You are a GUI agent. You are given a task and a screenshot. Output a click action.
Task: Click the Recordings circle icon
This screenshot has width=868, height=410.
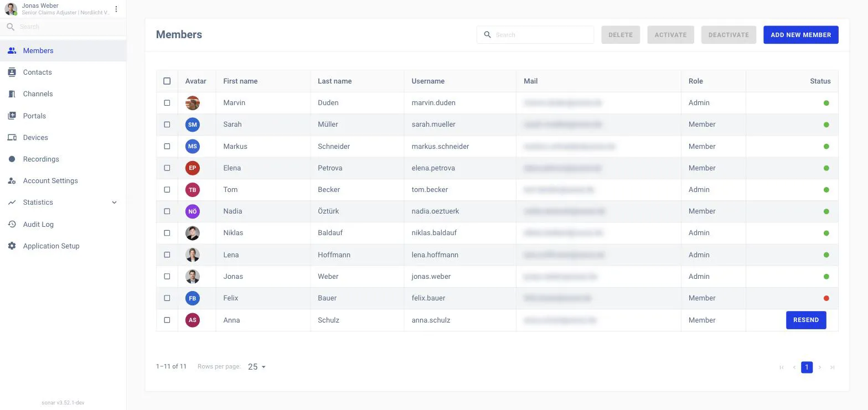[12, 159]
